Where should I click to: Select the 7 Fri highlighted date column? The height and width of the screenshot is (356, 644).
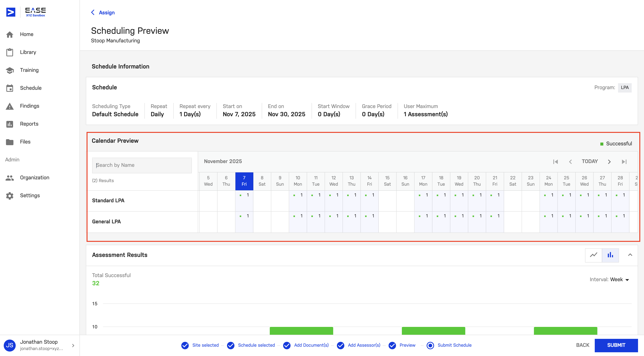tap(244, 181)
